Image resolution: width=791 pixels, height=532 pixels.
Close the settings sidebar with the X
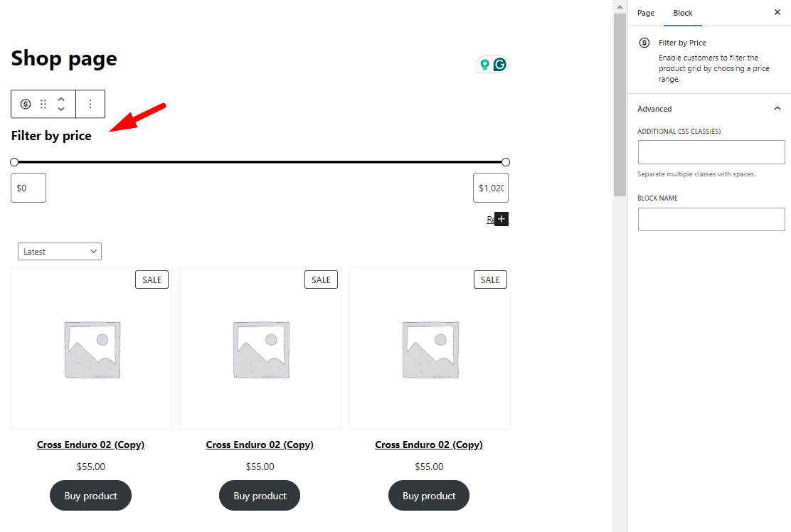[777, 12]
